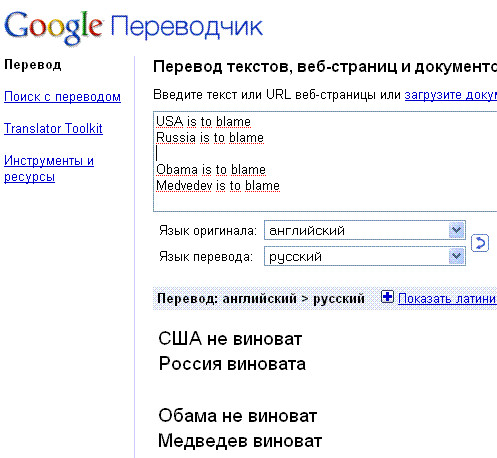Click the Показать латиницу link
Viewport: 497px width, 458px height.
pyautogui.click(x=447, y=298)
